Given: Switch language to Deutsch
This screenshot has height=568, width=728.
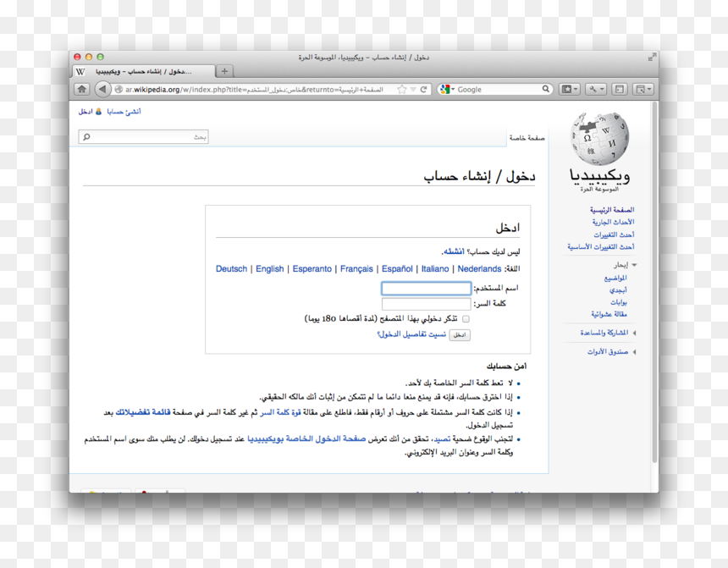Looking at the screenshot, I should click(231, 268).
